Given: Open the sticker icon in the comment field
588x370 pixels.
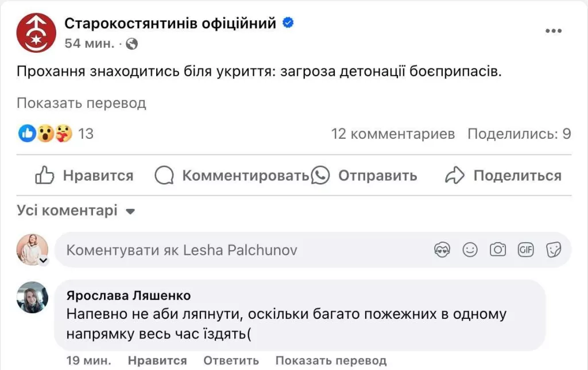Looking at the screenshot, I should (x=553, y=250).
